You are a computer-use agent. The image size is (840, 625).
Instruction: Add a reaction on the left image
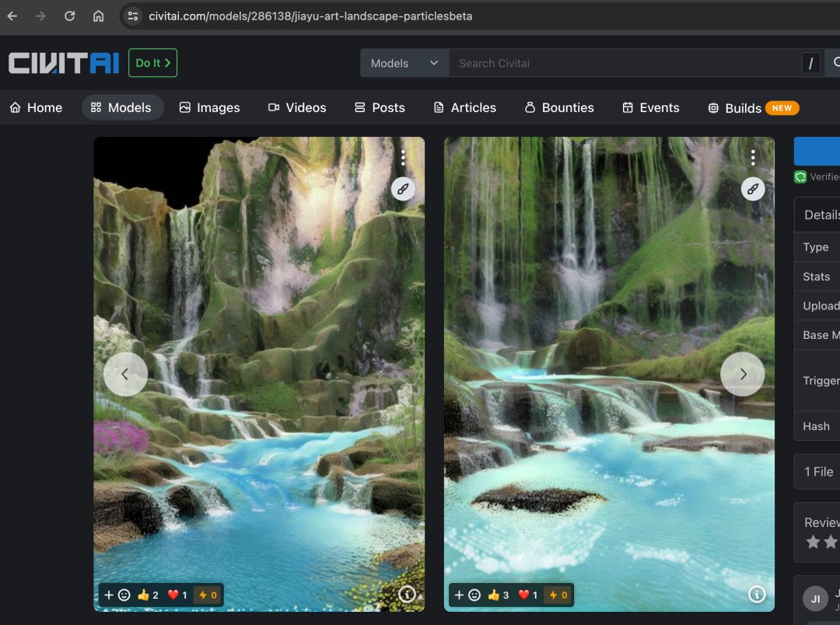[x=117, y=595]
